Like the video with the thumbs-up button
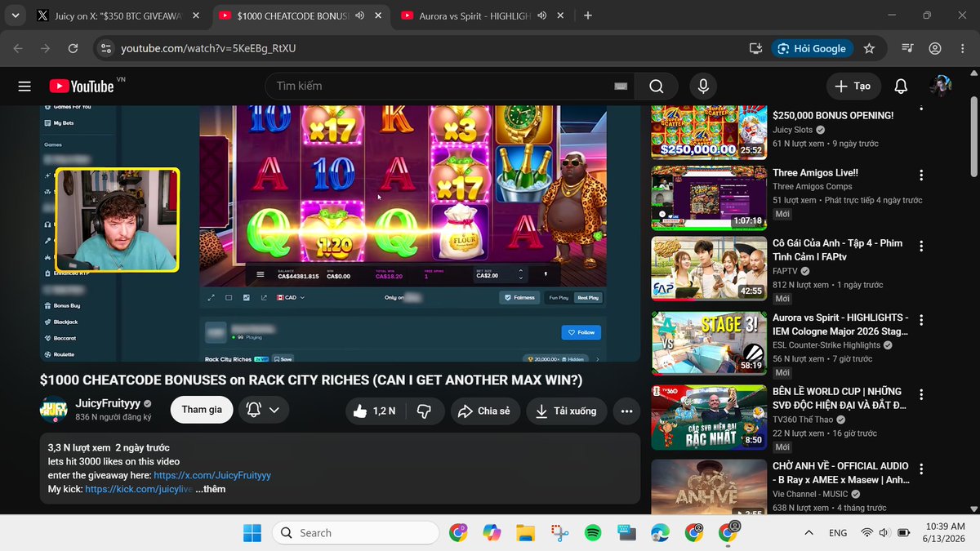 [x=375, y=411]
